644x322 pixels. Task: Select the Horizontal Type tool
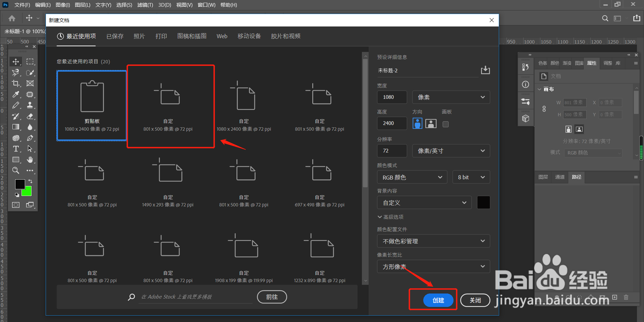coord(16,149)
